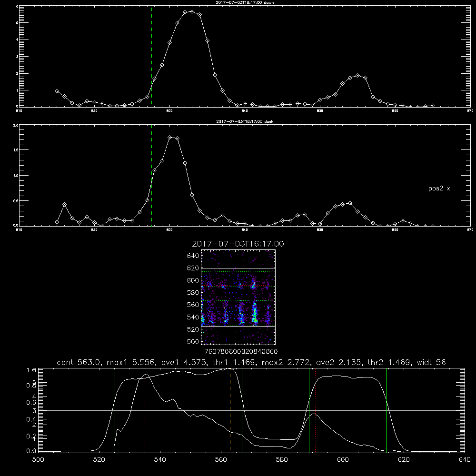Image resolution: width=476 pixels, height=476 pixels.
Task: Select the 'thr2 1.469' value in the stats line
Action: click(x=390, y=362)
